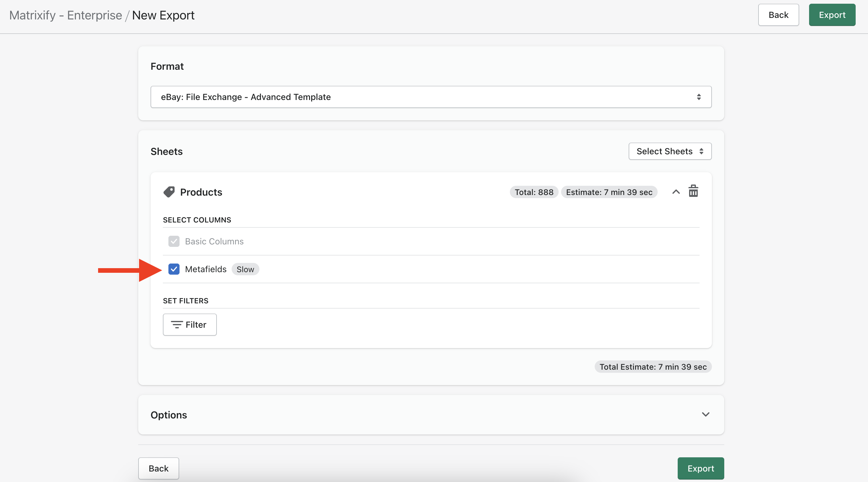
Task: Click the top Back button
Action: coord(778,15)
